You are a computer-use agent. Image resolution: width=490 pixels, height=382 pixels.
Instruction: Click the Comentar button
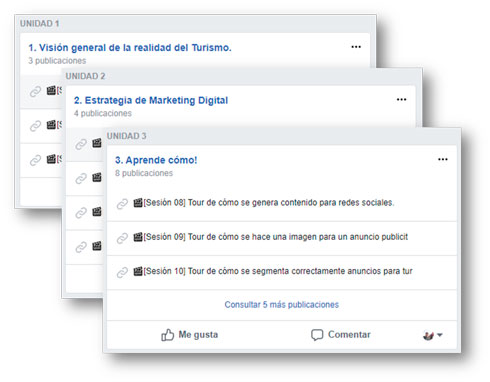click(x=340, y=335)
